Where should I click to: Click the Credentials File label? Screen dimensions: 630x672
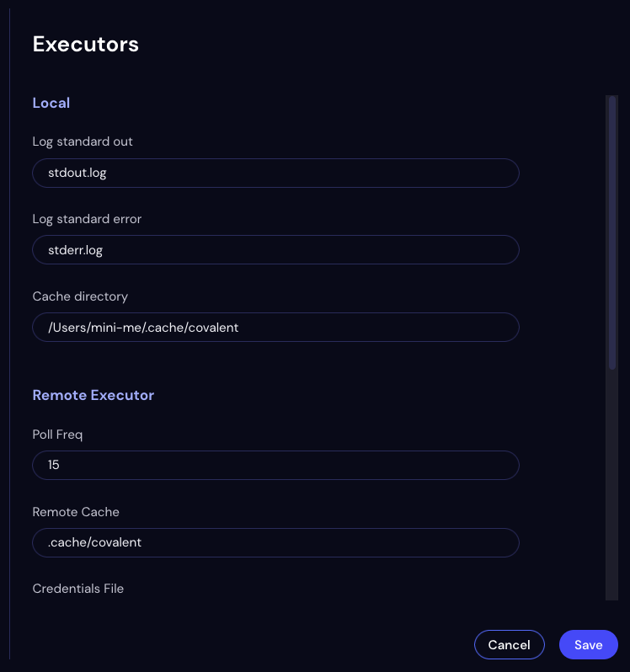point(78,589)
